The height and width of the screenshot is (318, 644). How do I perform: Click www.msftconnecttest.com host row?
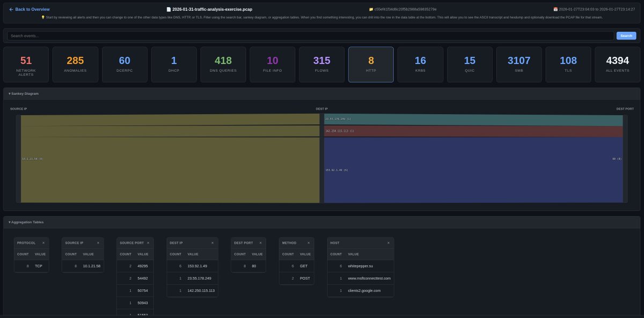click(x=361, y=278)
